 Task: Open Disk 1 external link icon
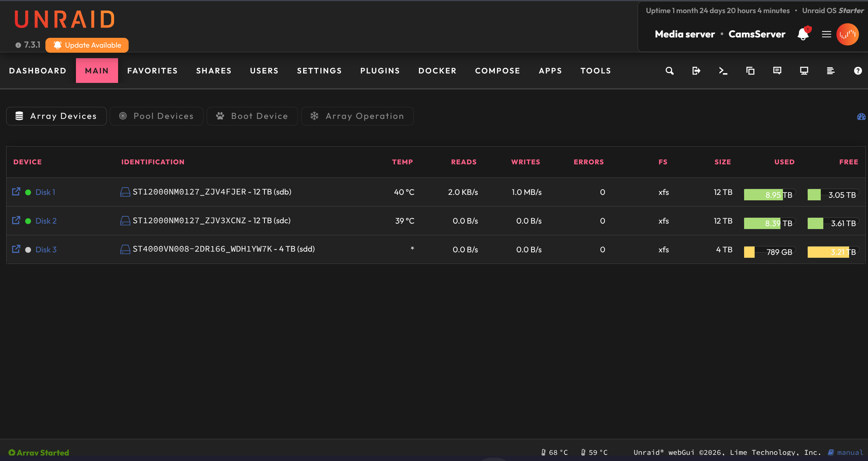coord(16,192)
